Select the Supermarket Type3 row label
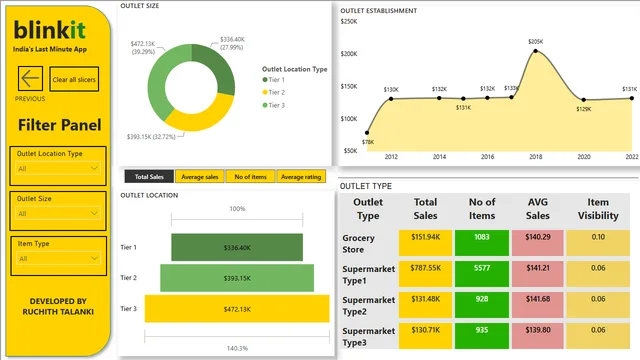This screenshot has width=640, height=360. [369, 337]
